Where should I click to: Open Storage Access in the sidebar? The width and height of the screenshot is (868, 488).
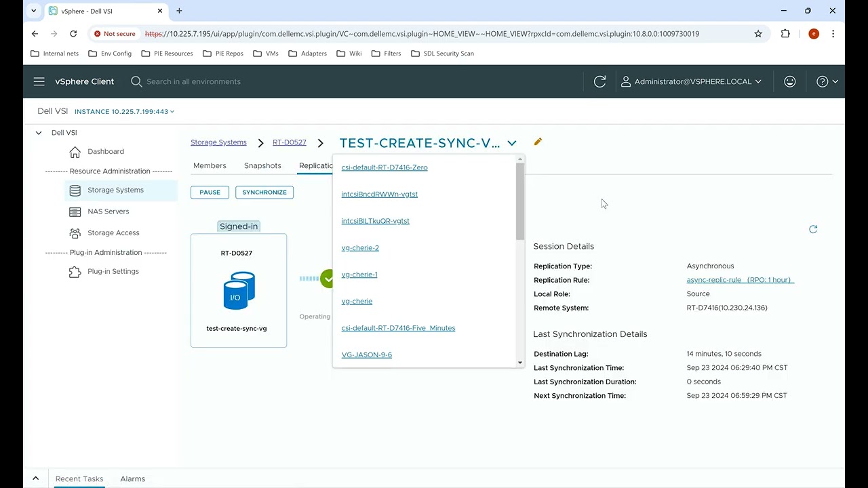click(x=113, y=232)
